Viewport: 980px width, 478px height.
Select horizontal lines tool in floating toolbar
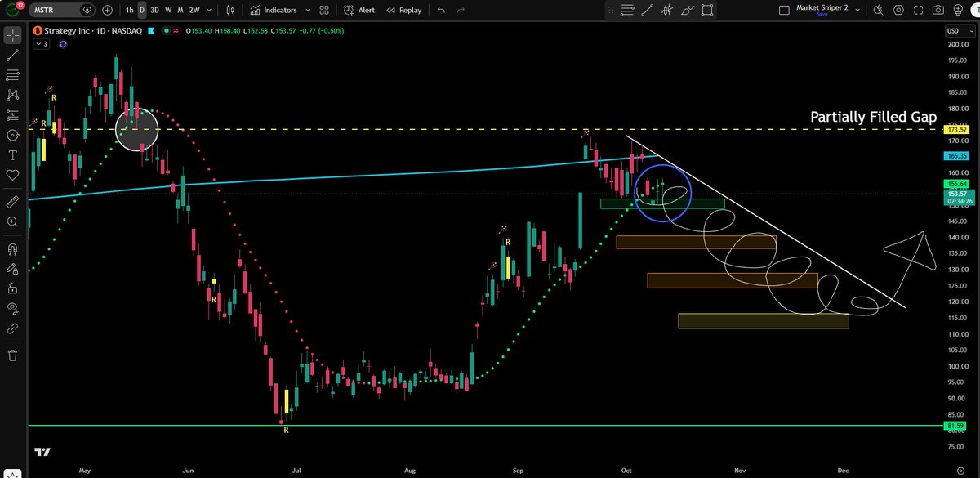(627, 10)
